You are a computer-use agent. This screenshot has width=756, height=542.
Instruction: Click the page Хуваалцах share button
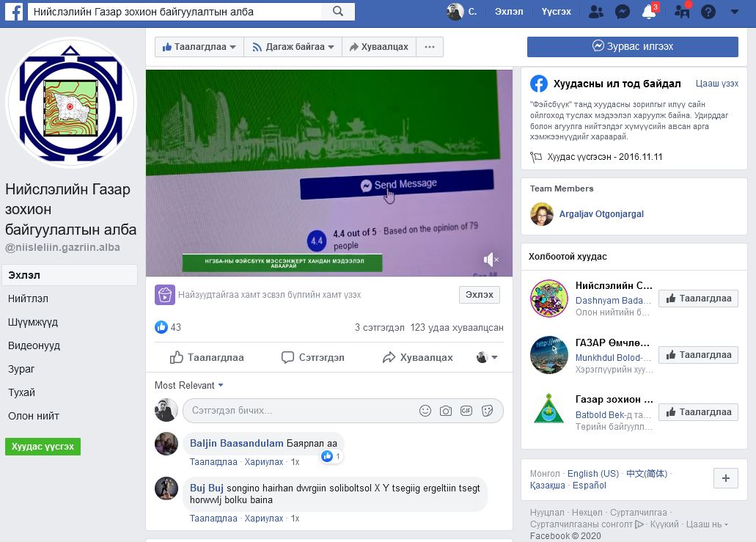379,47
